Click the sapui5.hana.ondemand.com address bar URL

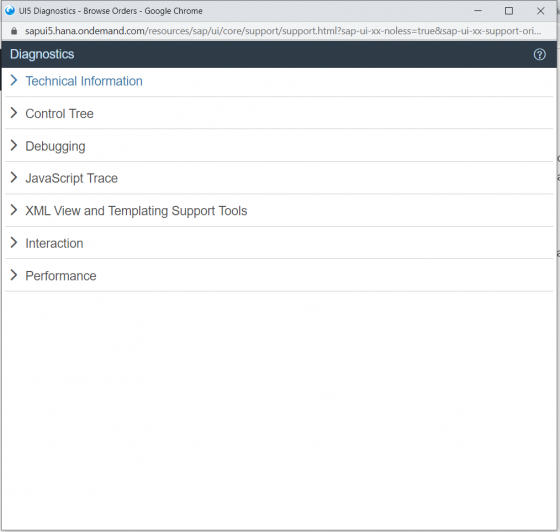283,31
